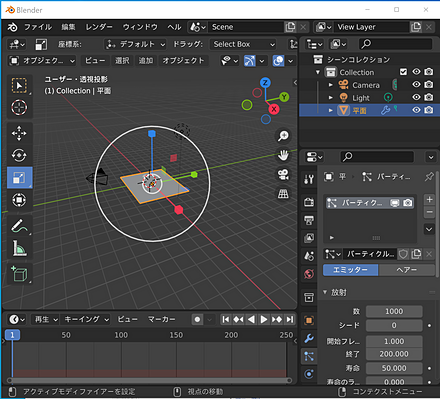The height and width of the screenshot is (399, 440).
Task: Open Output properties tab
Action: (309, 220)
